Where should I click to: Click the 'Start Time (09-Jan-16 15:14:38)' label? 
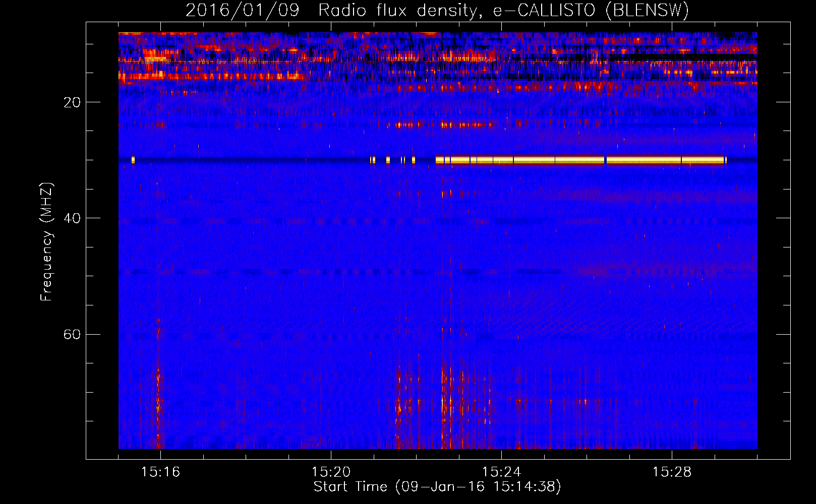click(437, 487)
